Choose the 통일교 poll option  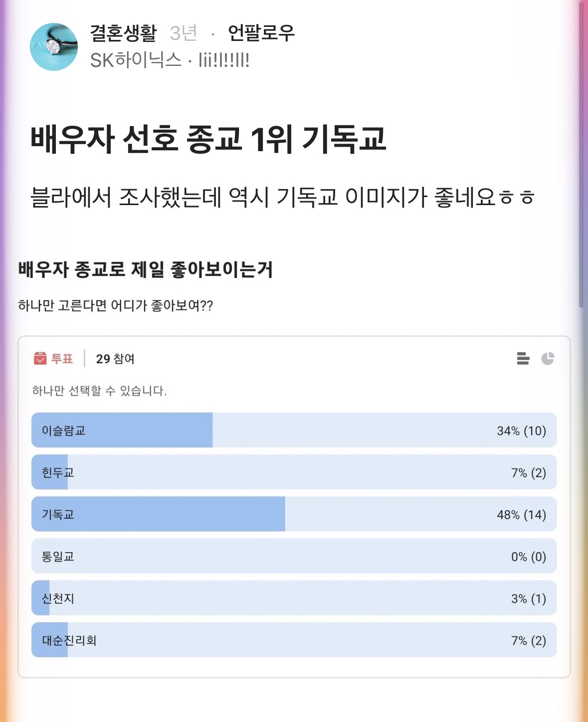click(294, 556)
